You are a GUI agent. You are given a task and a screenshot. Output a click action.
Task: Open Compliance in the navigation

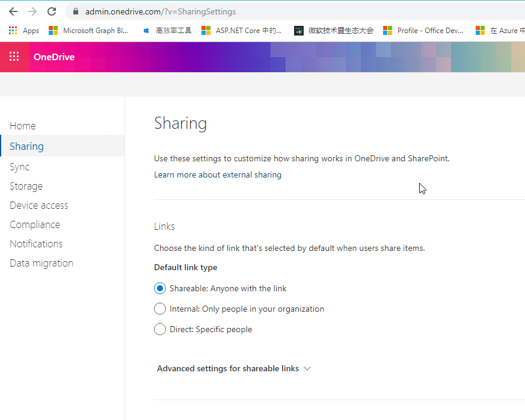(x=35, y=224)
